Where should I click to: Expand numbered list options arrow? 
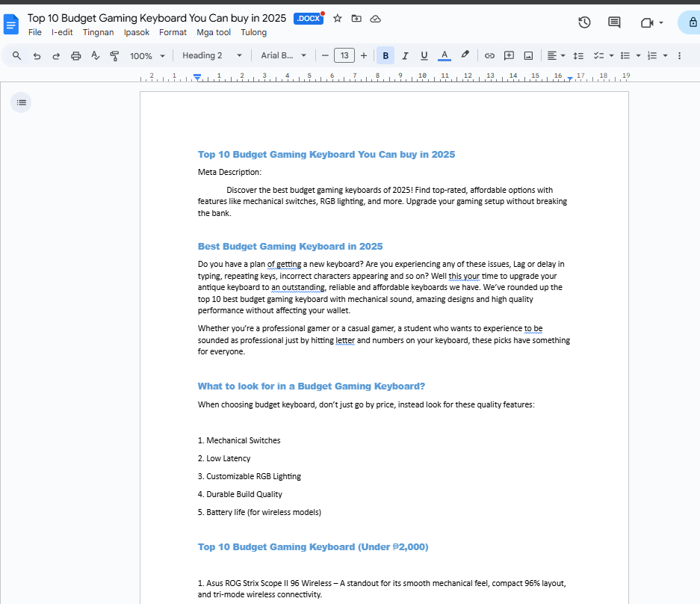coord(665,56)
